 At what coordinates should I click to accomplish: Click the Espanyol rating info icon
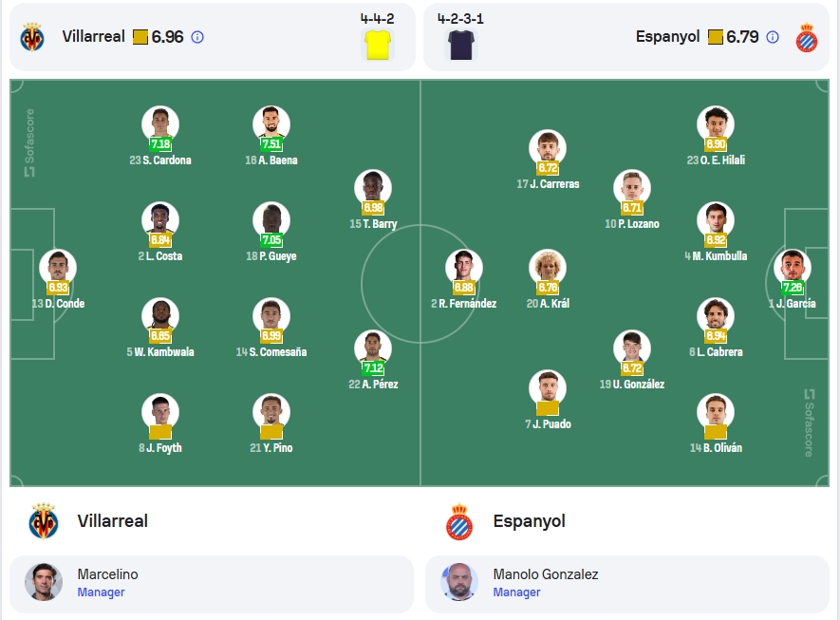pos(772,37)
